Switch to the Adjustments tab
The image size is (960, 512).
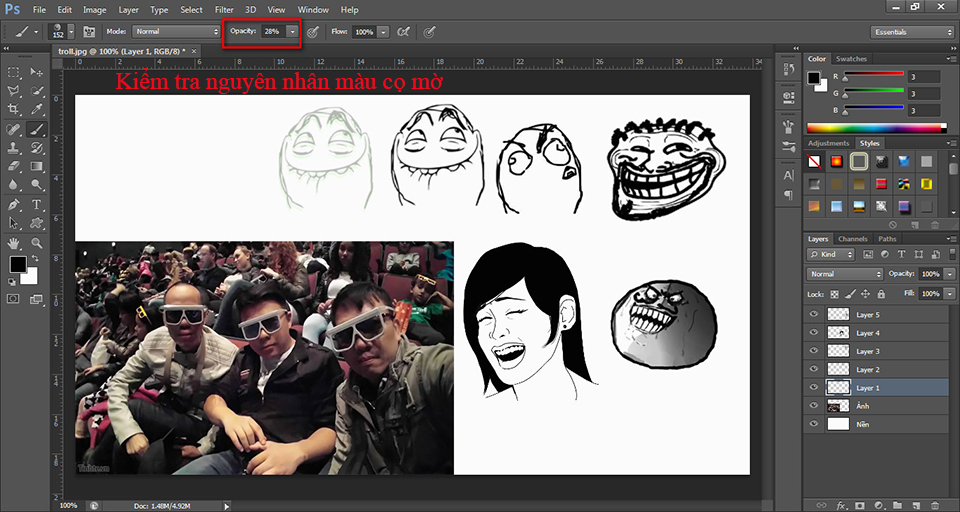tap(828, 143)
